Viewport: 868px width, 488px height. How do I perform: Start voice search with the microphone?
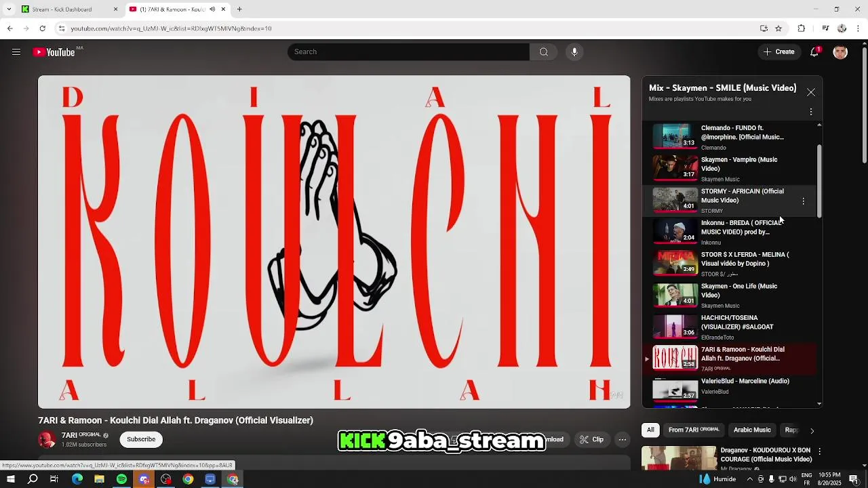click(574, 52)
